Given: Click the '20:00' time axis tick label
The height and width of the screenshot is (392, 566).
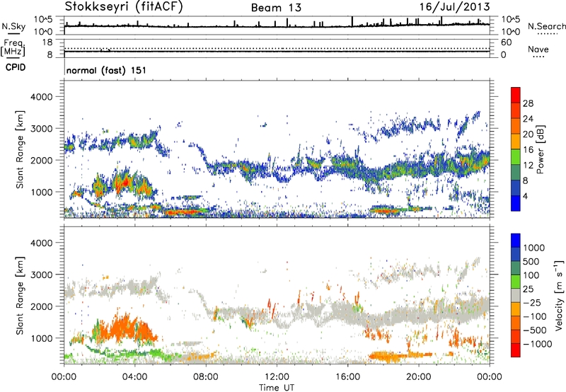Looking at the screenshot, I should point(419,377).
